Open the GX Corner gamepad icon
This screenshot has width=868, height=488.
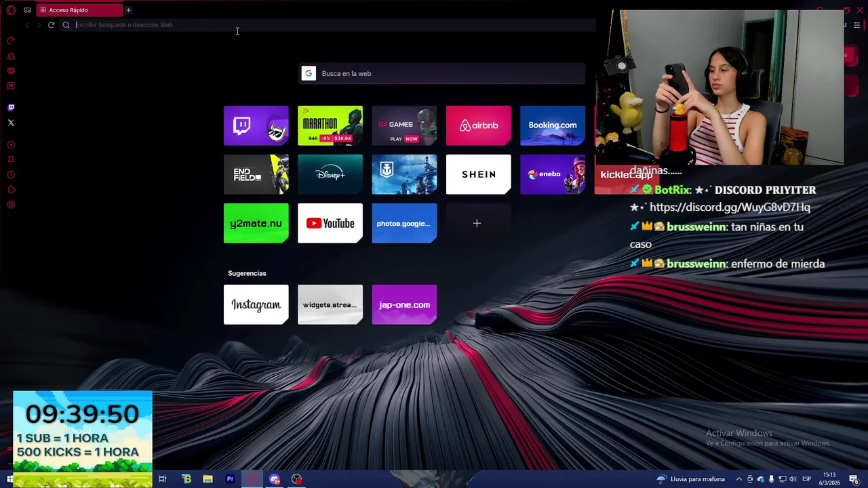[x=27, y=10]
